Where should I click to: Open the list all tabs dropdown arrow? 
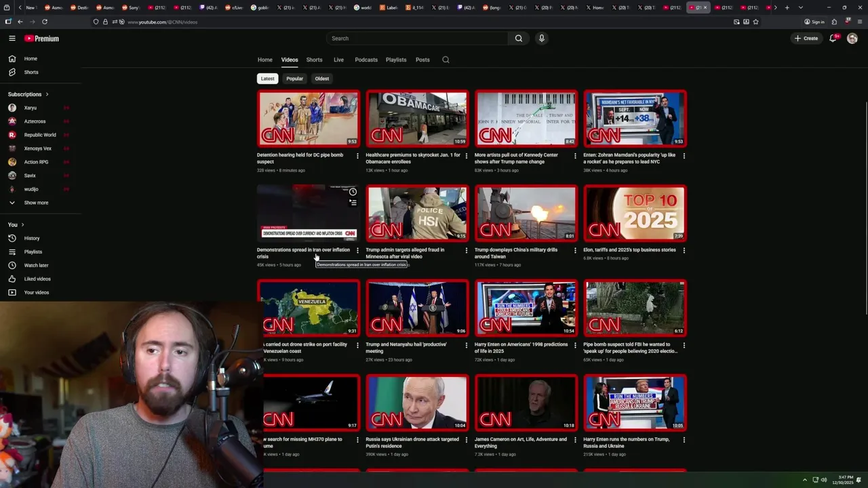point(801,7)
